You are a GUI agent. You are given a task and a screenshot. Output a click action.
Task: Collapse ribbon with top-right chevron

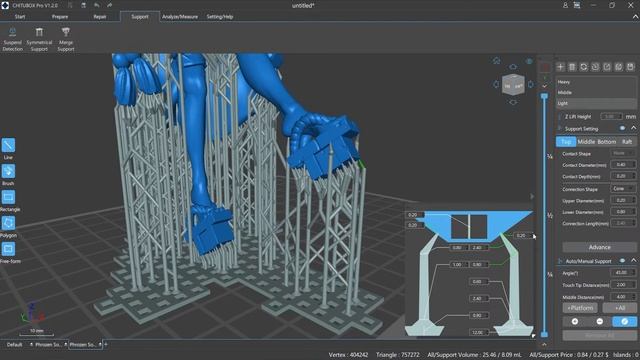(x=635, y=17)
